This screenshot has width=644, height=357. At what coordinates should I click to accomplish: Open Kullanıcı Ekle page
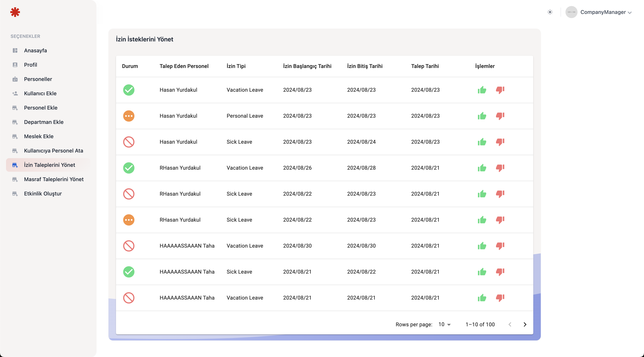tap(40, 94)
